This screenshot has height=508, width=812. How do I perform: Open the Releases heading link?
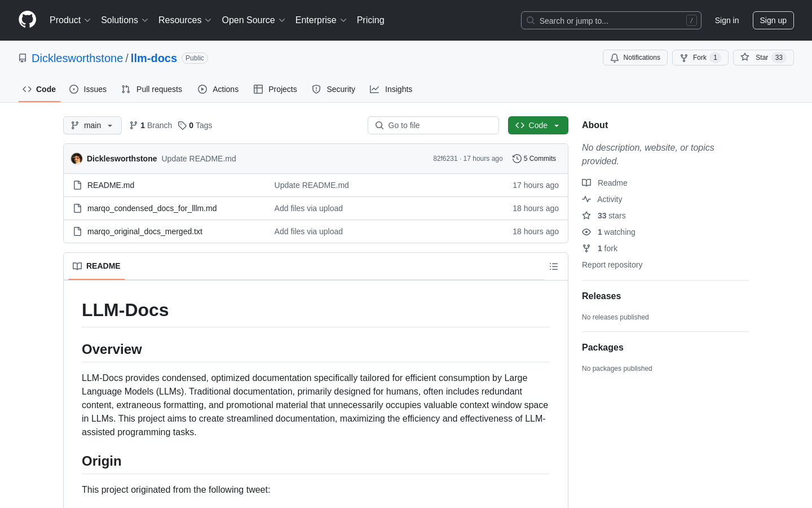click(x=601, y=296)
